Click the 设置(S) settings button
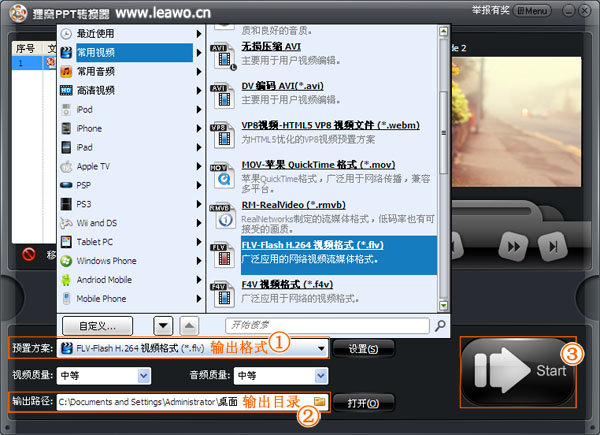Screen dimensions: 600x435 363,349
